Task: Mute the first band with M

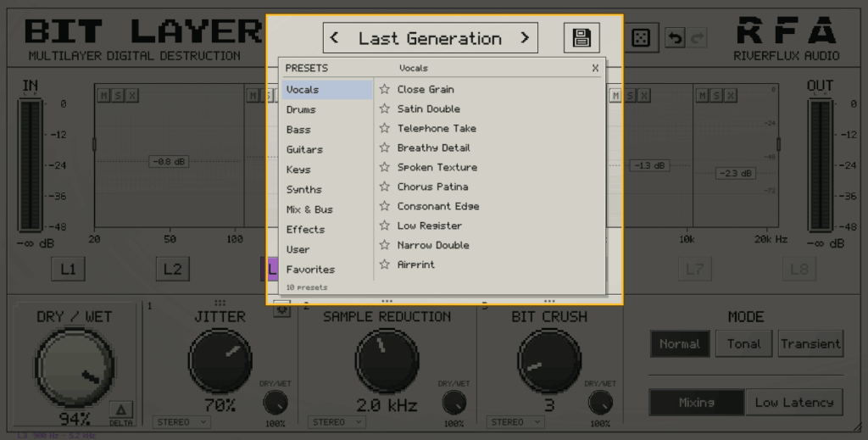Action: click(103, 96)
